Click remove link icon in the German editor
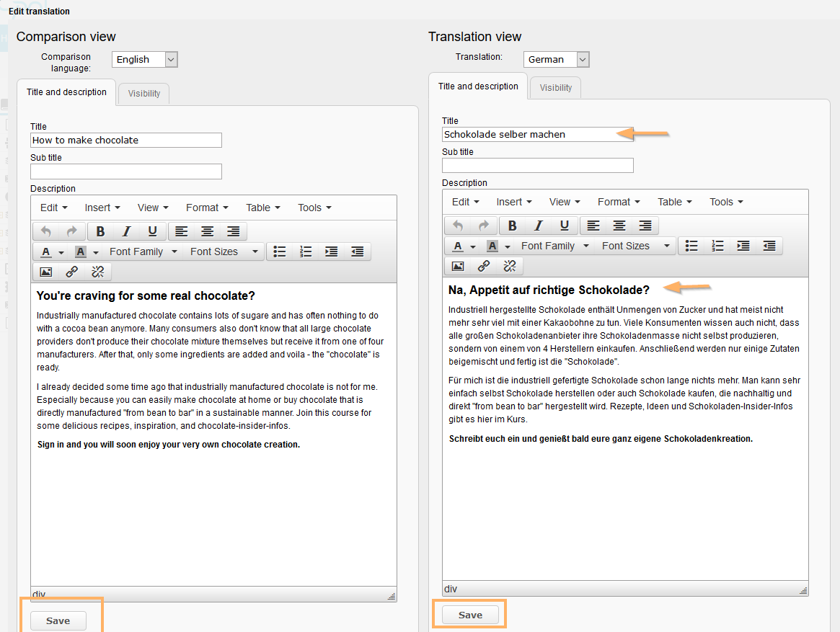Viewport: 840px width, 632px height. [510, 266]
